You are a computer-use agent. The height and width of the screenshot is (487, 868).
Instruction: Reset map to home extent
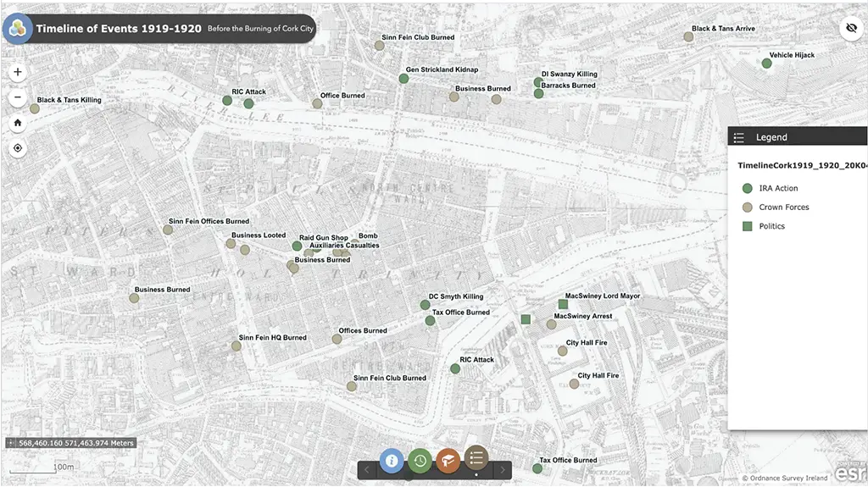18,123
